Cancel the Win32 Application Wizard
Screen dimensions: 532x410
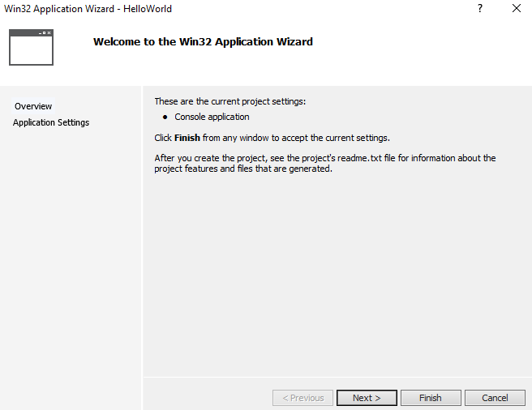coord(495,398)
